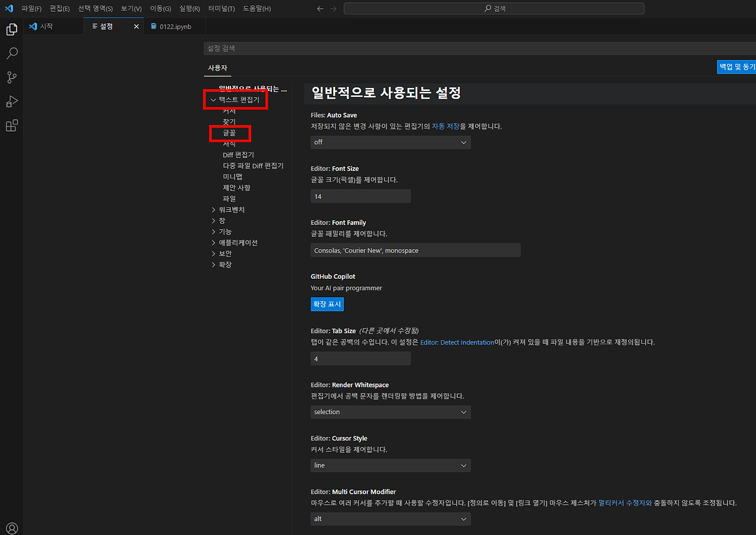Open the Source Control panel
756x535 pixels.
(x=12, y=77)
